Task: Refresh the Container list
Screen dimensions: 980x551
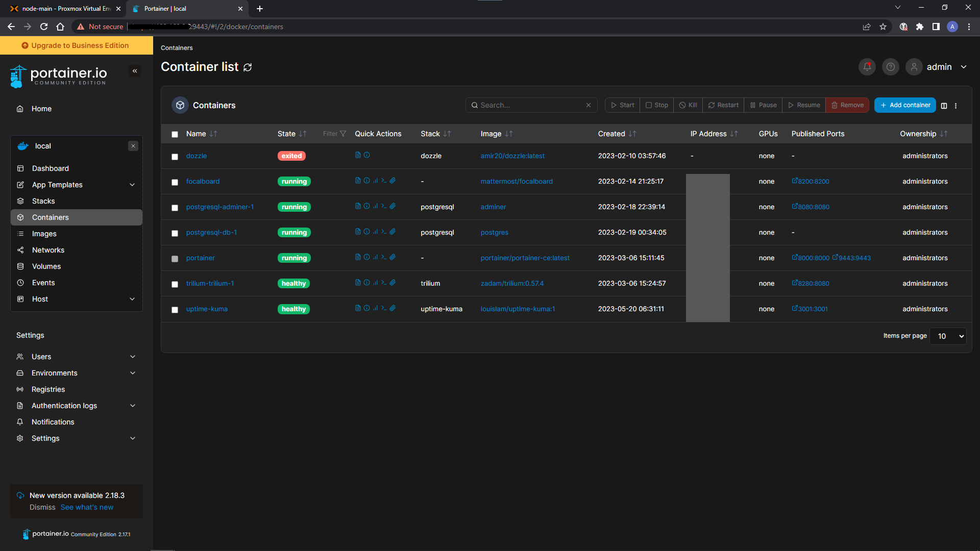Action: point(248,67)
